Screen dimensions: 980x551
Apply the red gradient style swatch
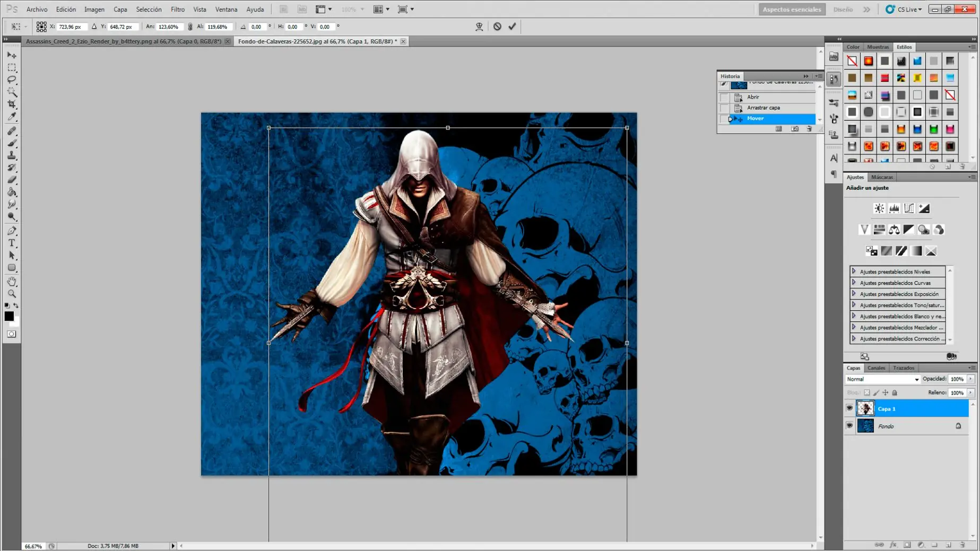pos(884,78)
